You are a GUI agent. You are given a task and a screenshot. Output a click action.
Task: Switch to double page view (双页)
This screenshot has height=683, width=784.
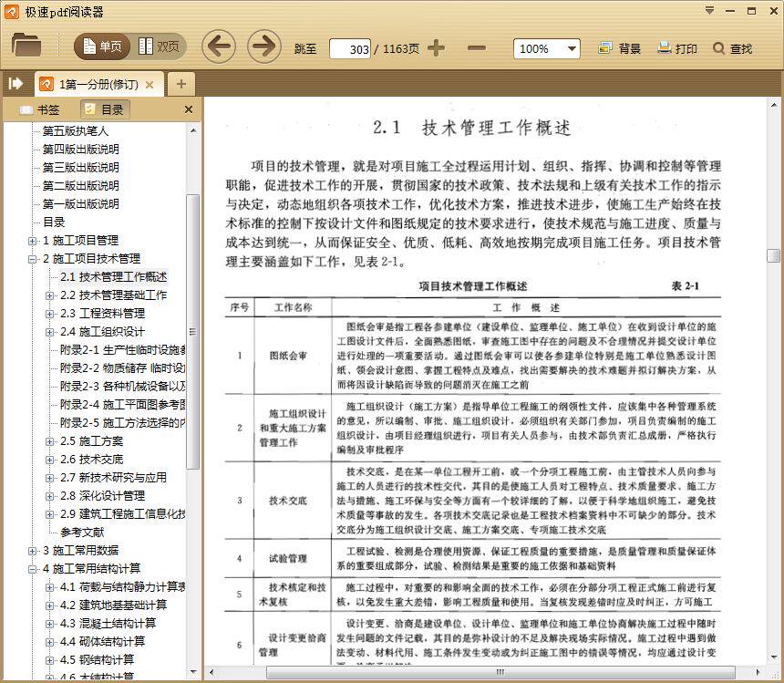click(159, 47)
